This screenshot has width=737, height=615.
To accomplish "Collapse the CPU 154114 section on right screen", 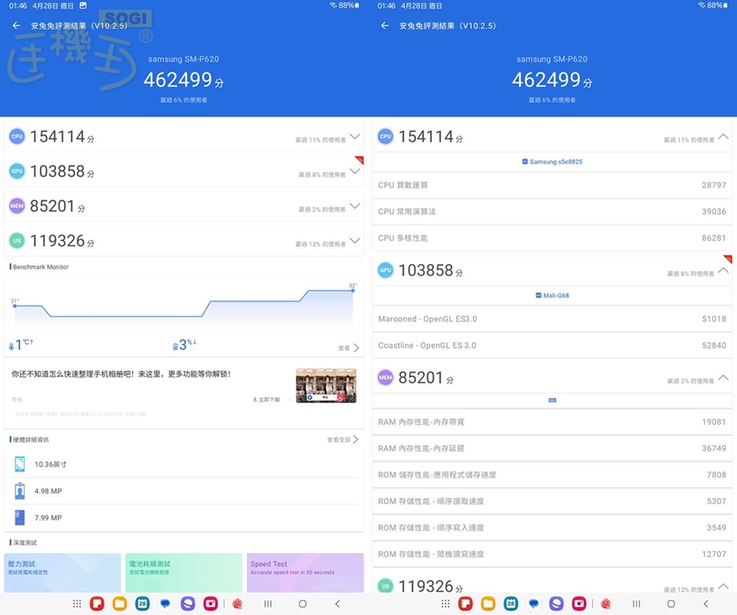I will click(x=724, y=137).
